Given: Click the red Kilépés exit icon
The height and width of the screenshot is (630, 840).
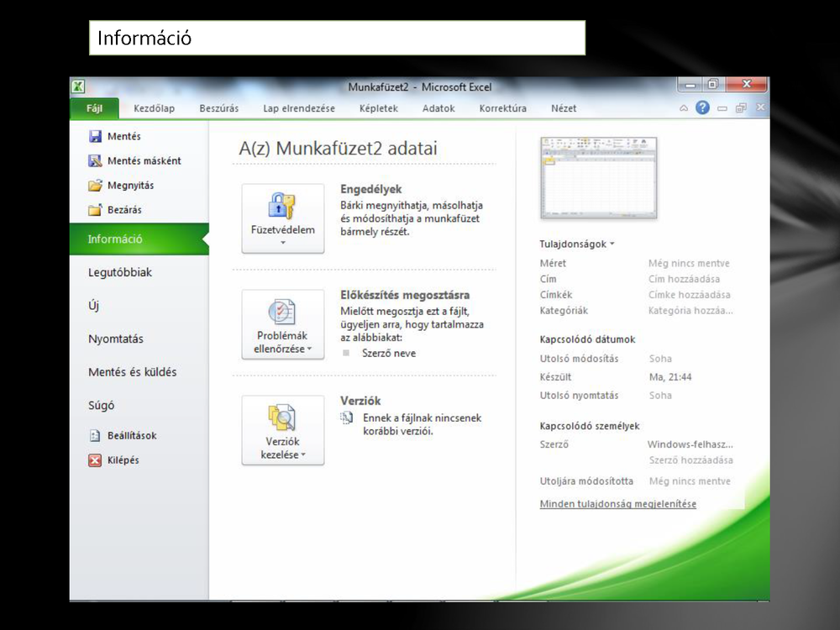Looking at the screenshot, I should [95, 460].
